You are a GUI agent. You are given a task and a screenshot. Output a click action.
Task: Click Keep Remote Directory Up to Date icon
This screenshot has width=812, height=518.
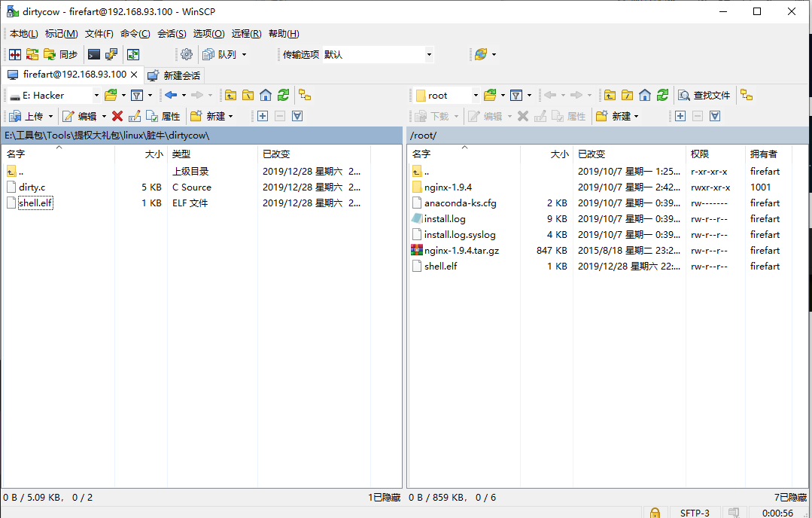click(32, 54)
